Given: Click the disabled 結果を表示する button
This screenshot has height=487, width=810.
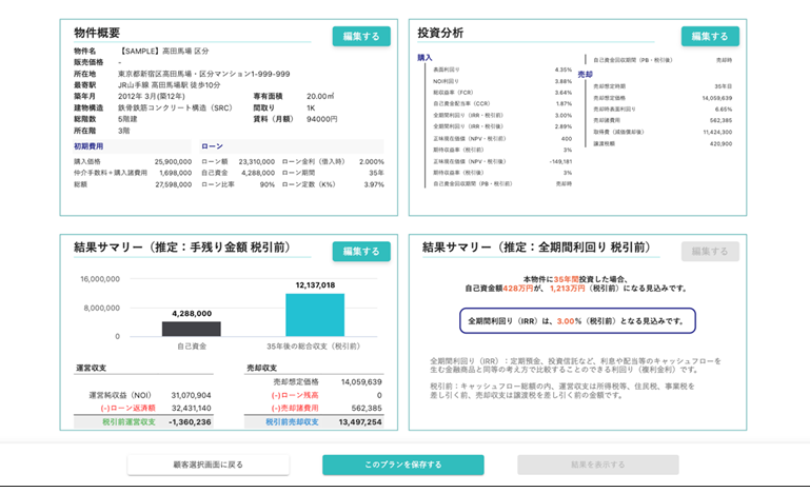Looking at the screenshot, I should coord(597,465).
